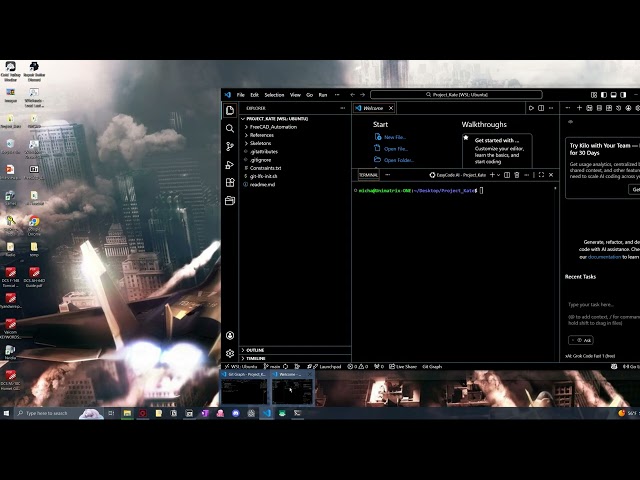The image size is (640, 480).
Task: Open the Kilo documentation link
Action: (x=604, y=257)
